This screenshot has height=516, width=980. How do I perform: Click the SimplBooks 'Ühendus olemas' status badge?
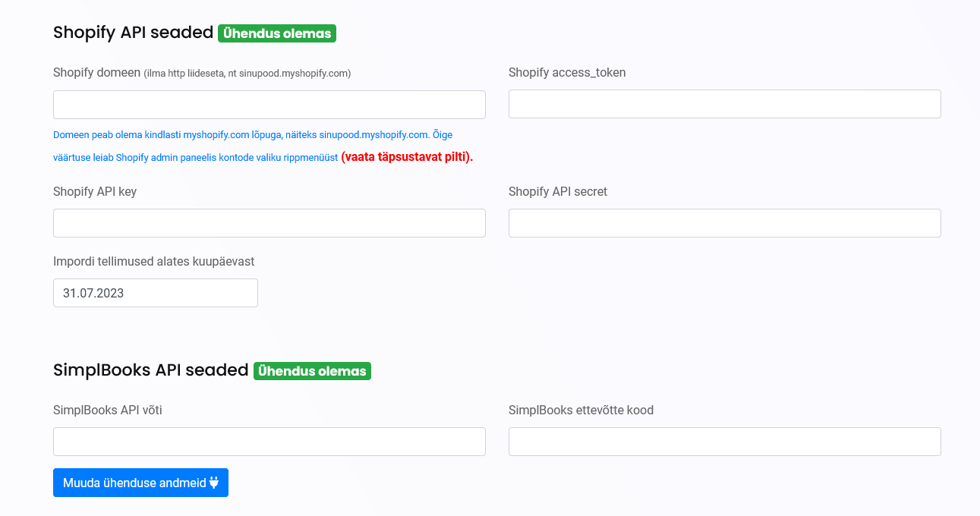click(x=312, y=371)
